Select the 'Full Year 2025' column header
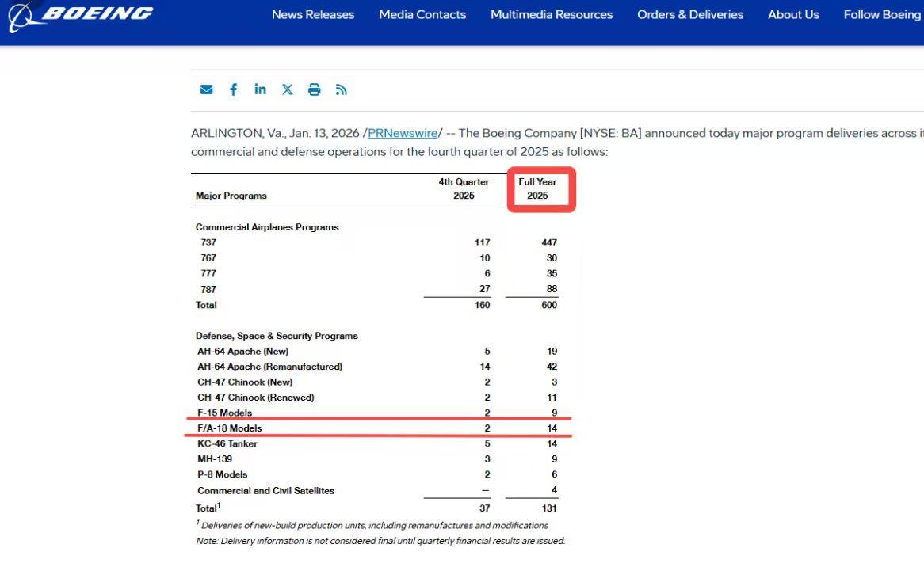Screen dimensions: 924x567 point(537,188)
